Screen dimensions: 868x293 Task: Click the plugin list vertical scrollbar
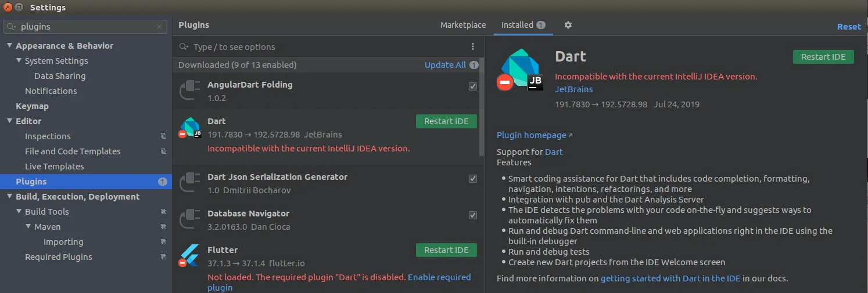point(482,107)
